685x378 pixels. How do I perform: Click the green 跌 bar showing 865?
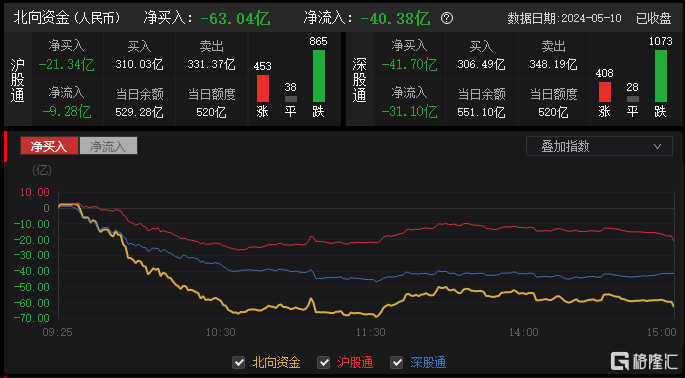(x=319, y=76)
